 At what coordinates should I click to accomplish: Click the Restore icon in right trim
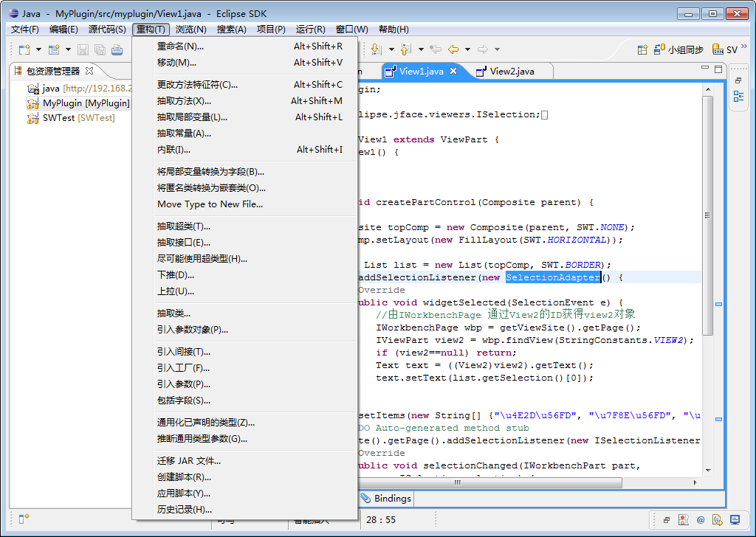coord(738,80)
